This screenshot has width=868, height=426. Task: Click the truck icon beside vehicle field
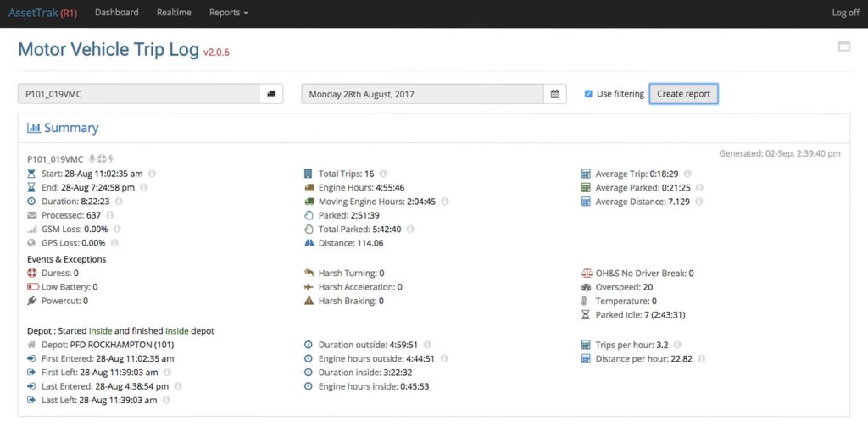pyautogui.click(x=271, y=94)
